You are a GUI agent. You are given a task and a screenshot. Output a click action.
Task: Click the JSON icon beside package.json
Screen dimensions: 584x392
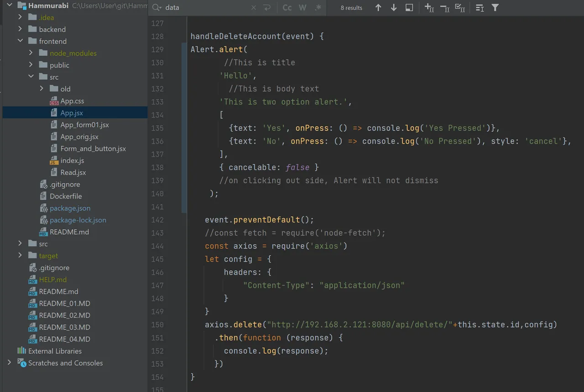pos(43,208)
